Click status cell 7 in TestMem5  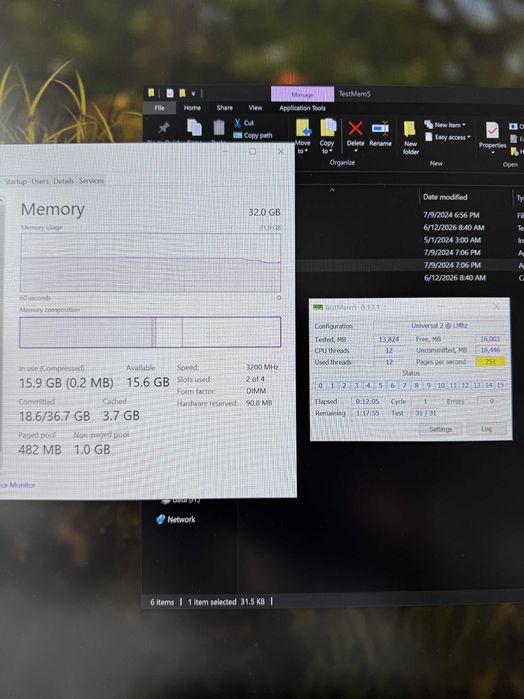click(404, 385)
